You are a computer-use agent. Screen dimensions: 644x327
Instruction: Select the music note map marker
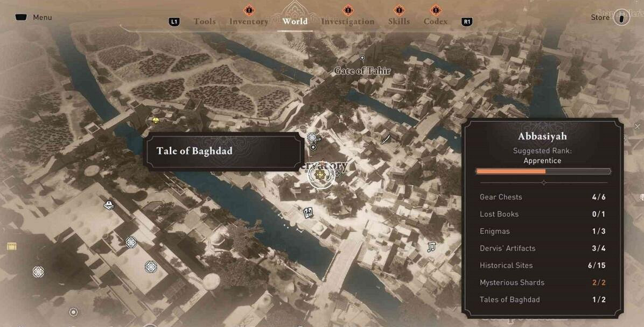[x=431, y=247]
